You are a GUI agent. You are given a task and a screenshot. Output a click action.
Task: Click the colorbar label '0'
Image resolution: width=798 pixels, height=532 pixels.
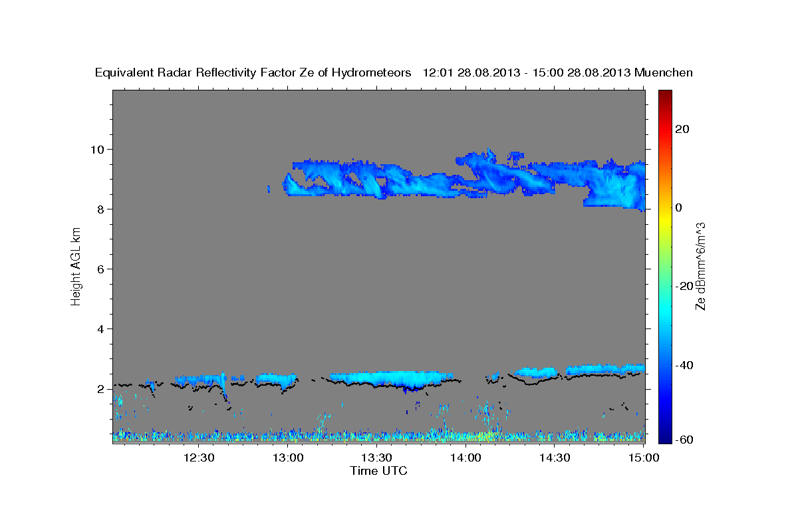coord(679,207)
